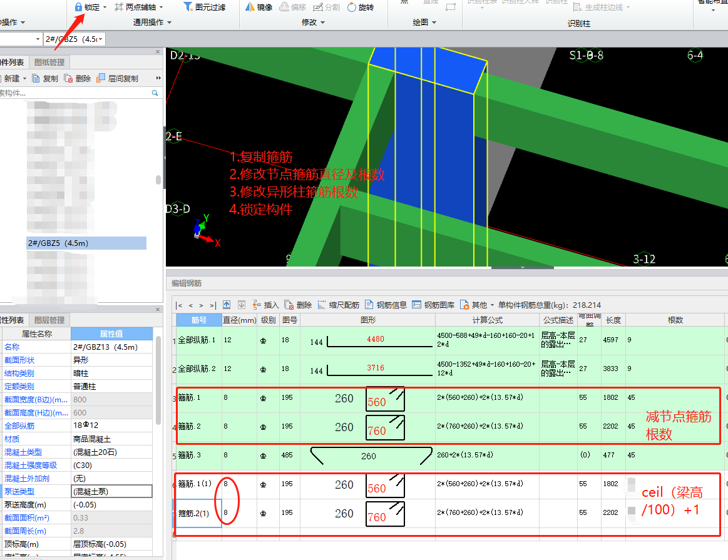The image size is (728, 560).
Task: Select the 全部纵筋.1 row name cell
Action: click(198, 340)
